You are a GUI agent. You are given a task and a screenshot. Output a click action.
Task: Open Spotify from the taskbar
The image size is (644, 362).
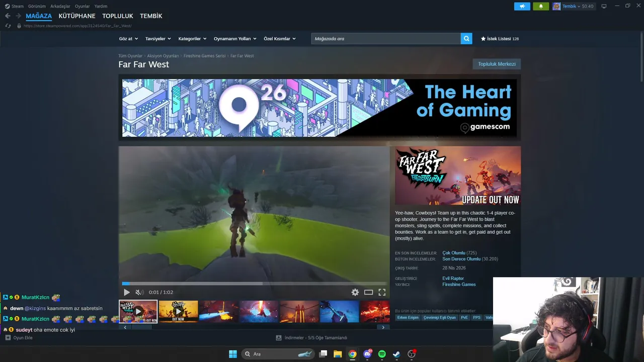tap(382, 354)
